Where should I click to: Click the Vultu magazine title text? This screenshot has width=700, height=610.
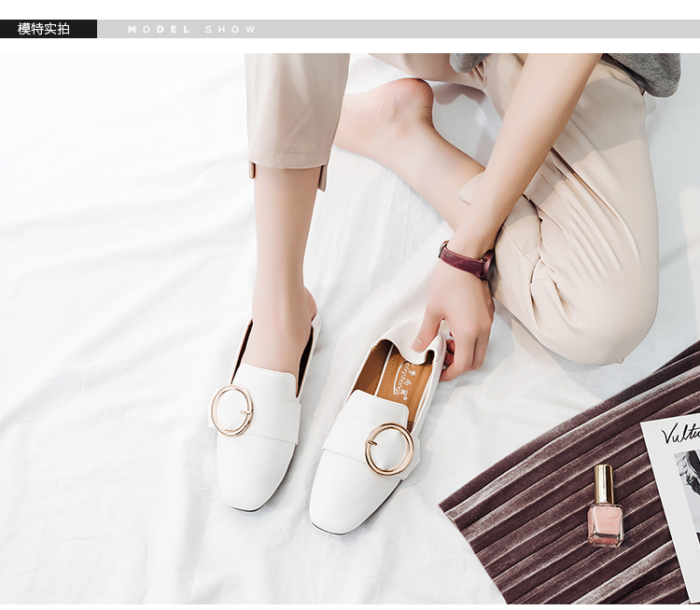[x=680, y=433]
